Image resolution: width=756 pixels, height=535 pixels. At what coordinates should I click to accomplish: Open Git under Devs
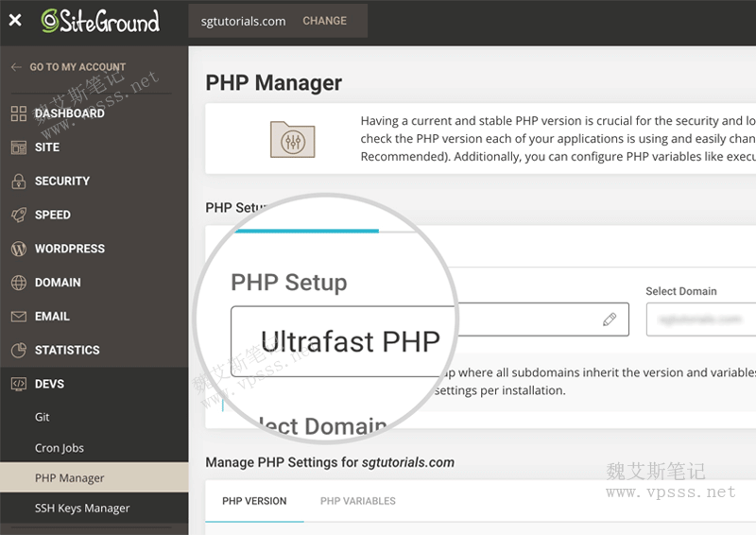coord(42,417)
